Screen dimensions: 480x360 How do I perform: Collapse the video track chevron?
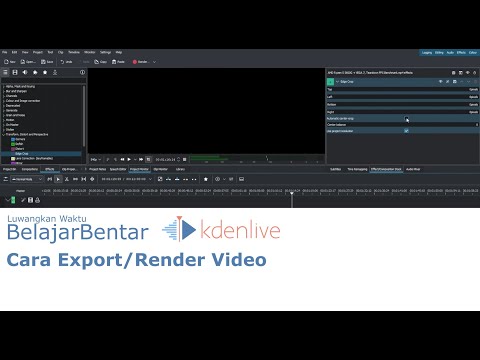click(7, 200)
